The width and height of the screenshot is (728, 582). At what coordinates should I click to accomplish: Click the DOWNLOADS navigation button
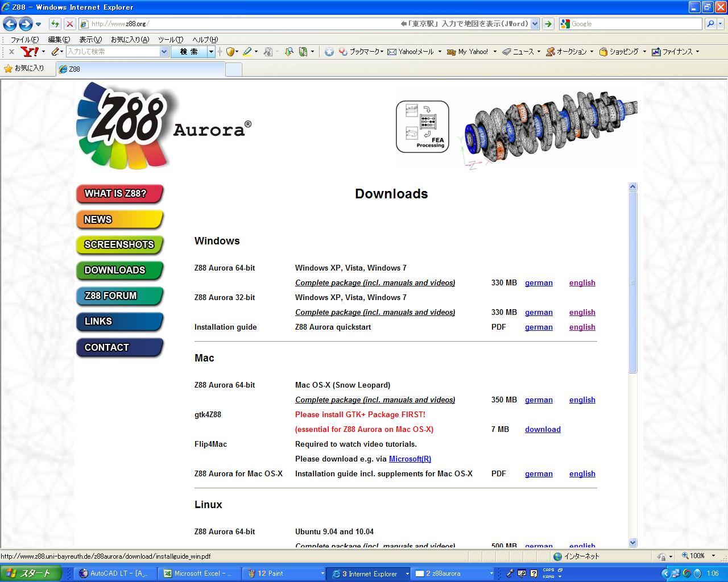(x=119, y=271)
